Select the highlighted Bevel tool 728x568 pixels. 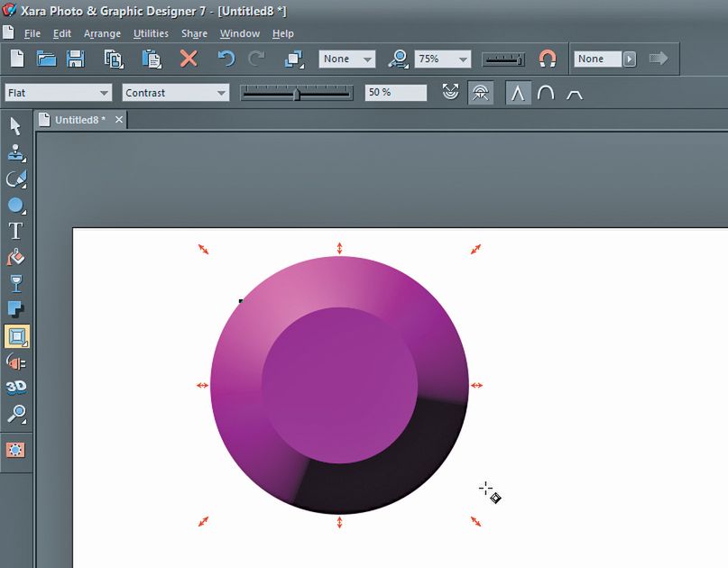(x=17, y=336)
